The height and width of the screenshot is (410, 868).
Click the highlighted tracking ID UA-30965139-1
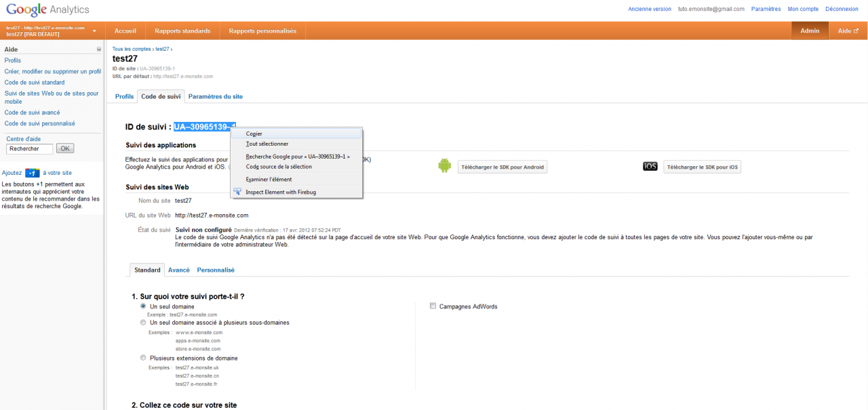coord(205,127)
